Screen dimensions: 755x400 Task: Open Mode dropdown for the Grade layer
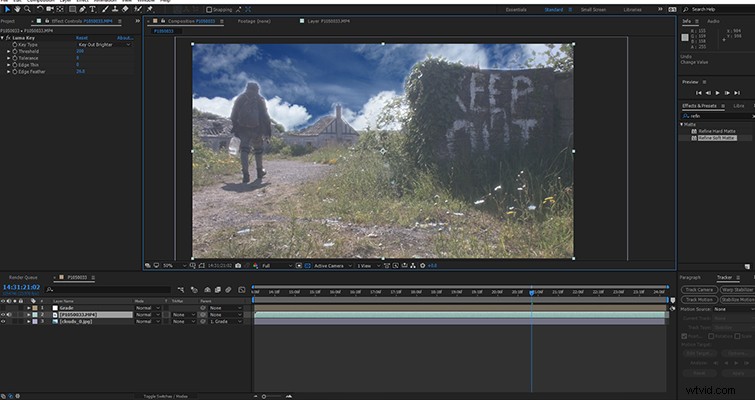click(x=147, y=308)
